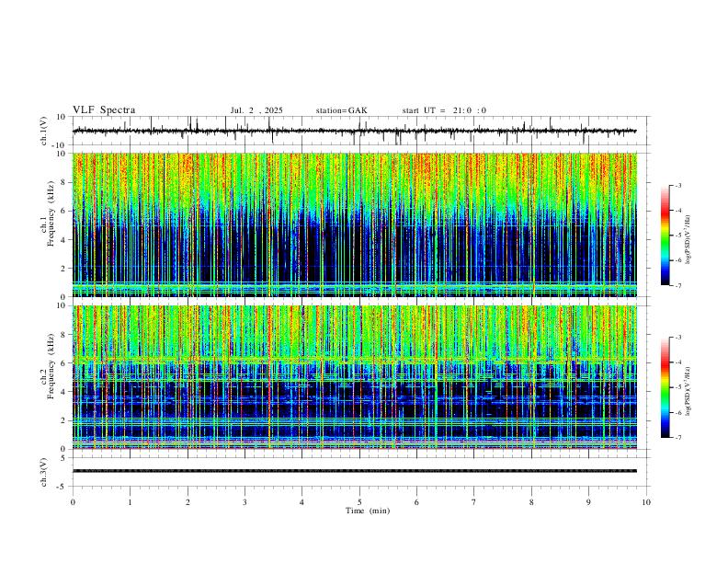Screen dimensions: 728x563
Task: Click the "-3" tick on lower colorbar
Action: [x=678, y=338]
